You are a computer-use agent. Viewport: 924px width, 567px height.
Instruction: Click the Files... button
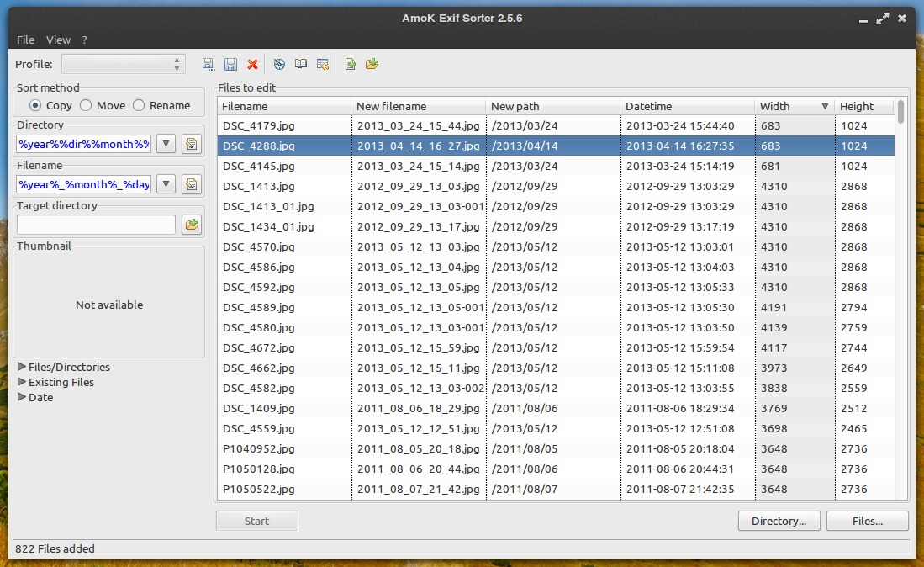tap(868, 521)
